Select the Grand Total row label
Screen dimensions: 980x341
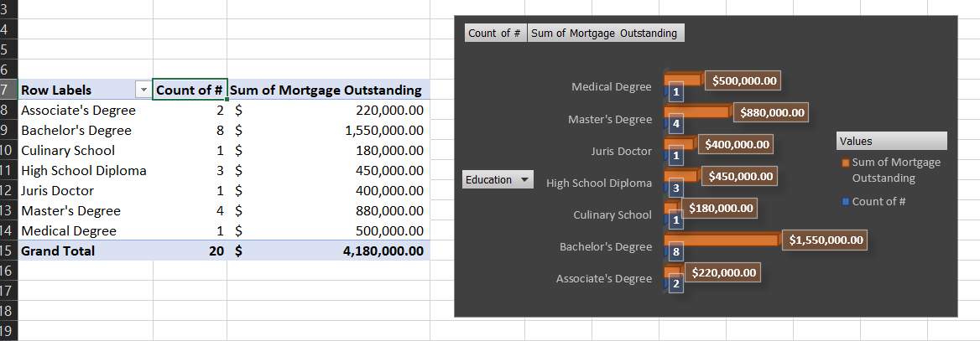58,251
